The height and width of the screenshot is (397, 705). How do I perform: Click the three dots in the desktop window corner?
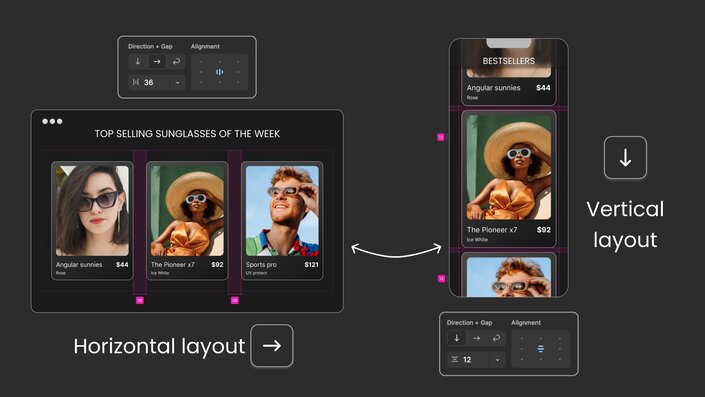[x=52, y=121]
